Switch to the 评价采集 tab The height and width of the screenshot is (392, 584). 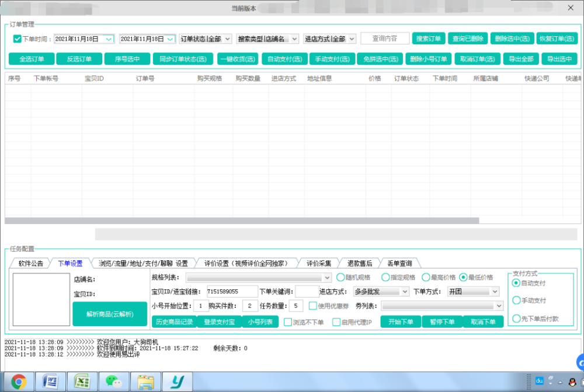click(319, 263)
